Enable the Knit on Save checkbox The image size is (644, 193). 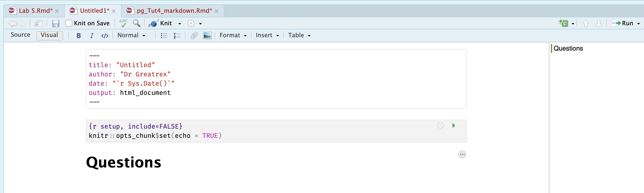pos(69,23)
